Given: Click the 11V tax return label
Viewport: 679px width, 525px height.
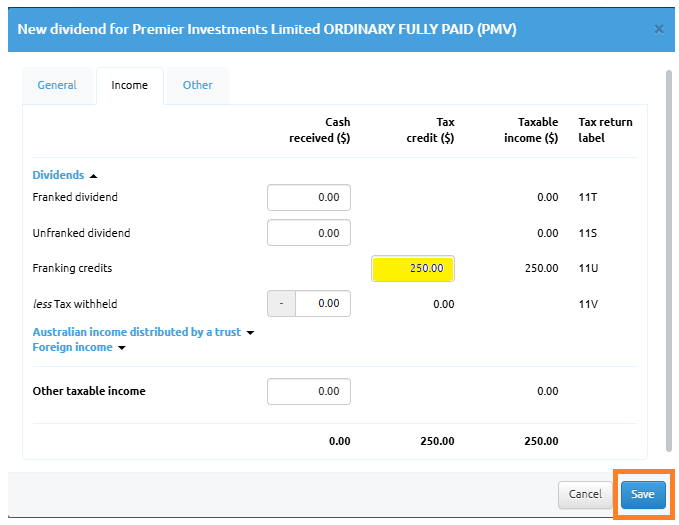Looking at the screenshot, I should pos(588,304).
